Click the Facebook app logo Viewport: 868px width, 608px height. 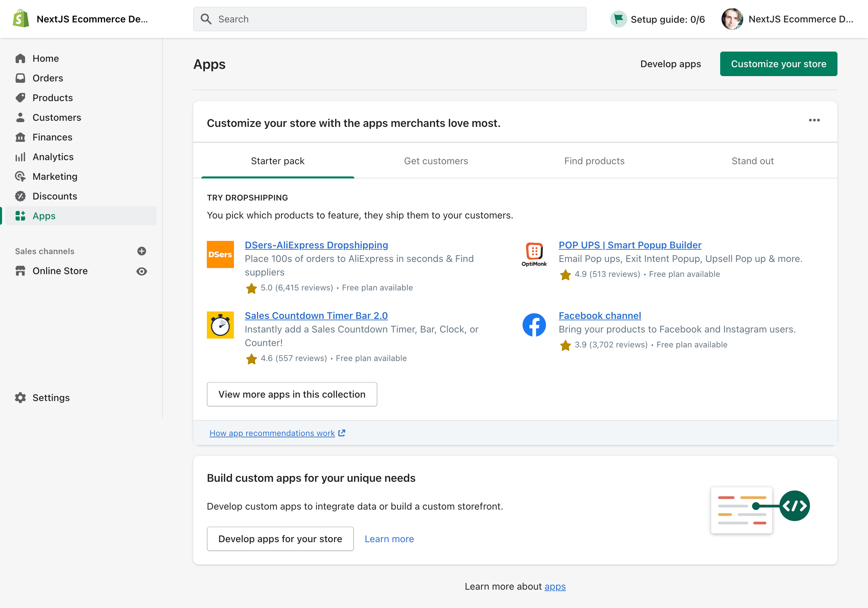coord(534,325)
